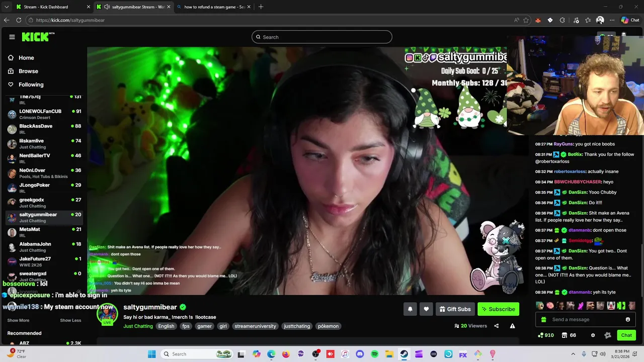Viewport: 644px width, 362px height.
Task: Open a new browser tab
Action: pos(261,7)
